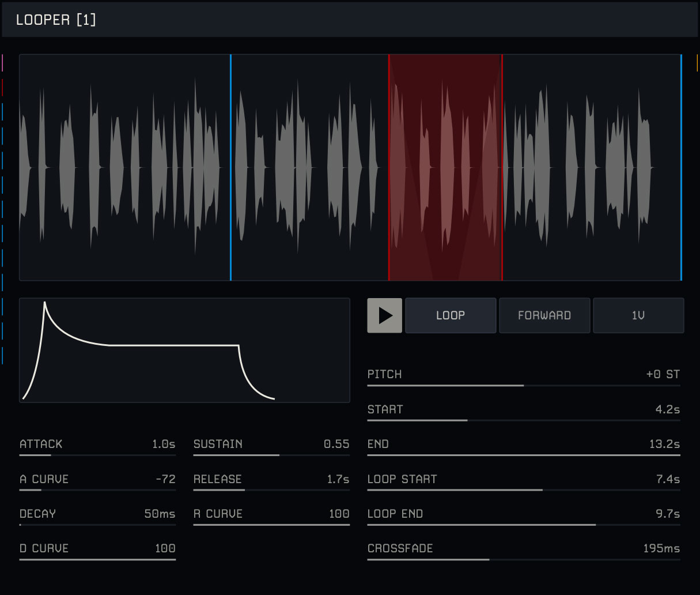Viewport: 700px width, 595px height.
Task: Click the play button
Action: pos(384,315)
